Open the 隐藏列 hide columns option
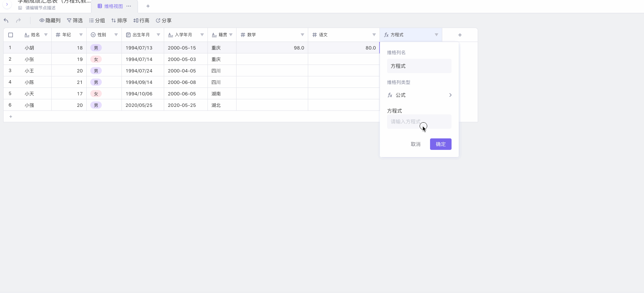The width and height of the screenshot is (644, 294). point(50,20)
